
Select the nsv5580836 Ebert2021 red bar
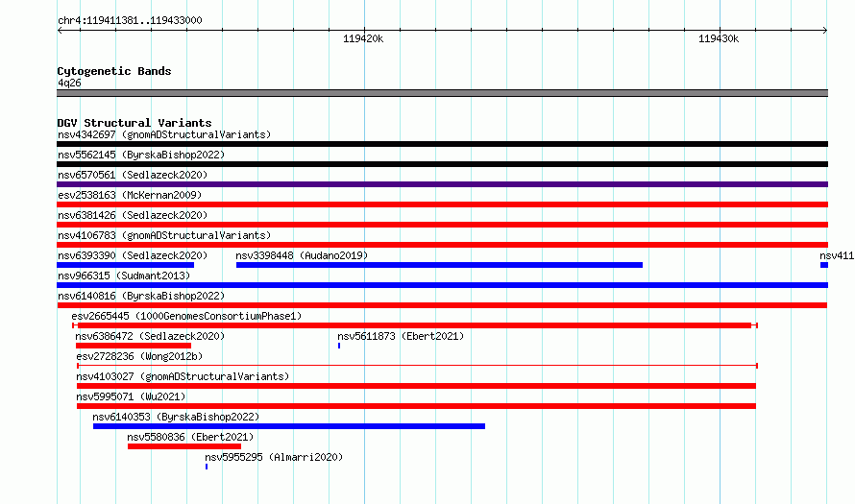184,446
